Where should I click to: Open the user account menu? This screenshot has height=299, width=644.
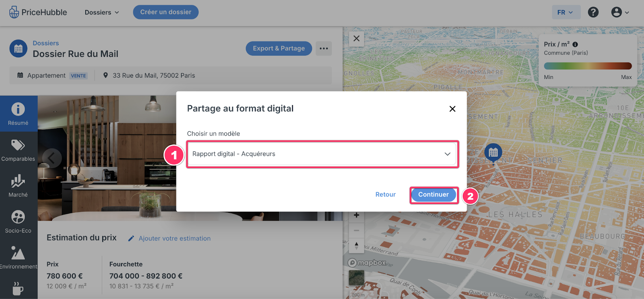pos(620,12)
